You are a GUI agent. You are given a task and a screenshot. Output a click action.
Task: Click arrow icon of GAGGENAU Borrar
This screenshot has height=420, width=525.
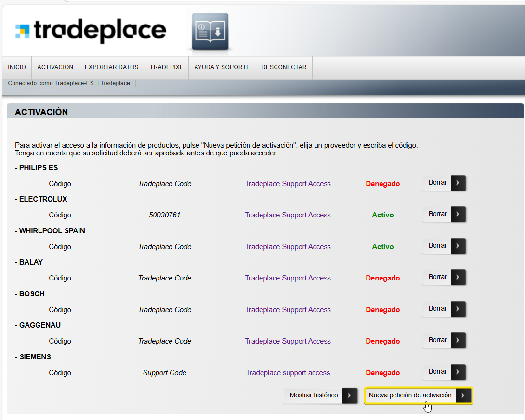458,341
